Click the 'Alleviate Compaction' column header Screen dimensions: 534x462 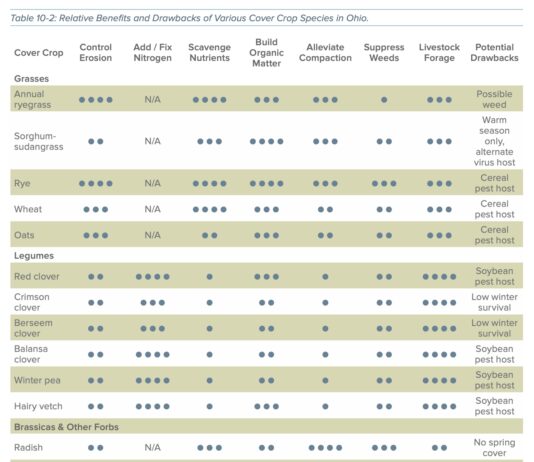coord(325,52)
